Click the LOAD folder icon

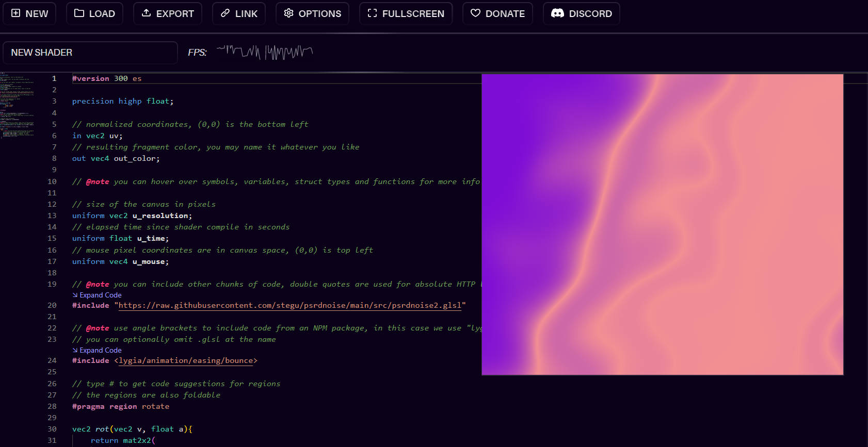click(79, 13)
